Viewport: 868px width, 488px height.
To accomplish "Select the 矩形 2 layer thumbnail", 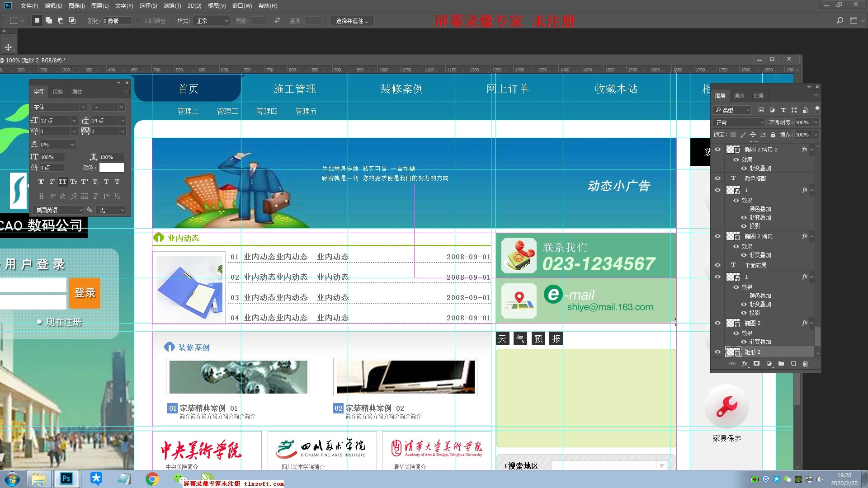I will click(x=733, y=352).
